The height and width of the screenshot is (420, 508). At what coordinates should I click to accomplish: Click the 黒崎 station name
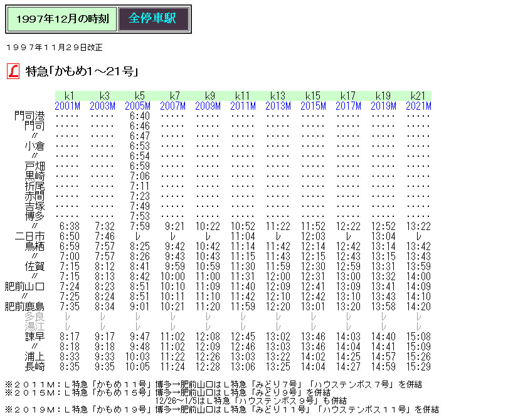34,176
